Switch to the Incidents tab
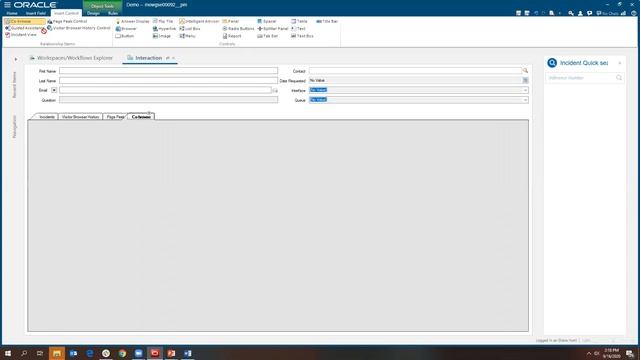 pos(47,117)
